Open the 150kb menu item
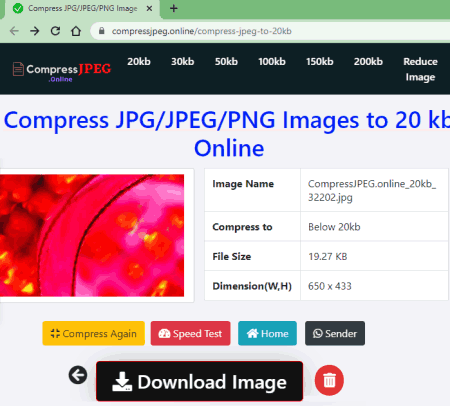Screen dimensions: 450x406 click(320, 62)
